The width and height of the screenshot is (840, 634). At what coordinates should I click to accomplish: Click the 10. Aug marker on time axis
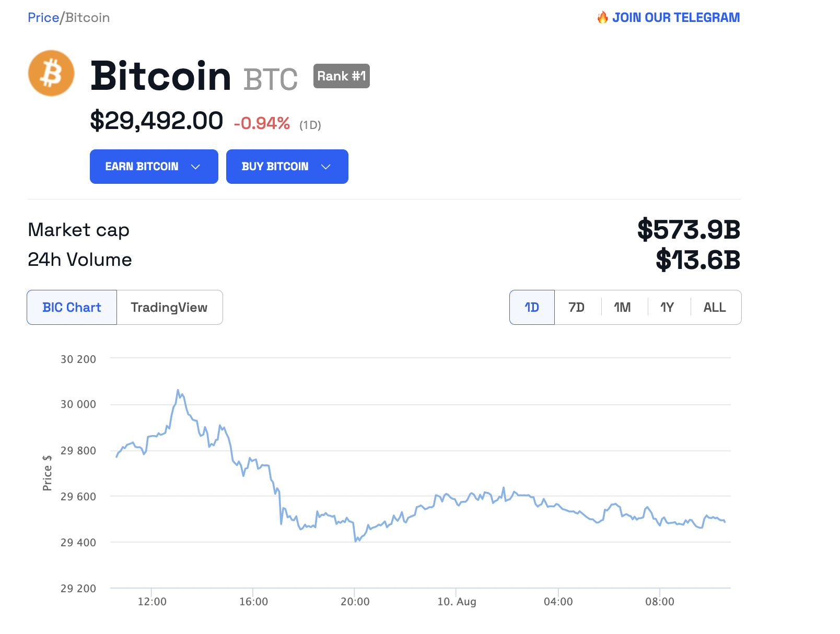(457, 602)
